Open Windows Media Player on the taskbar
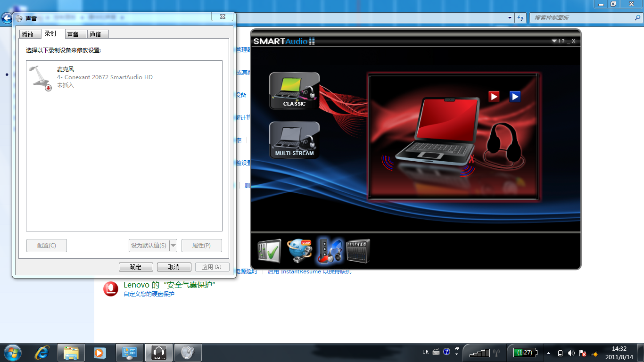Viewport: 644px width, 362px height. 99,353
